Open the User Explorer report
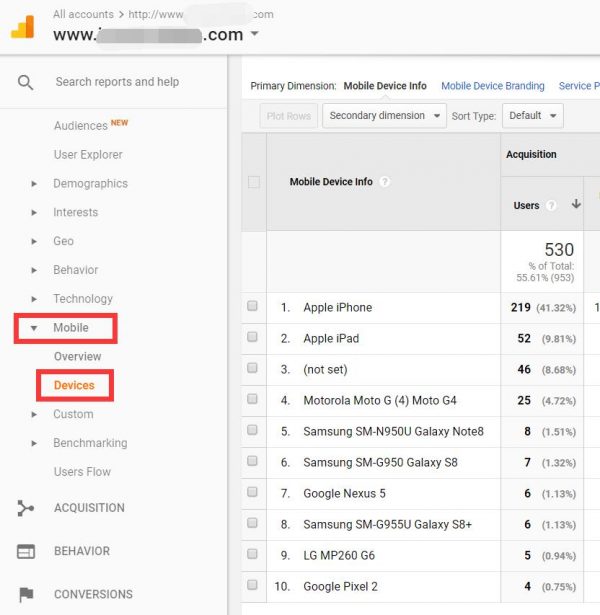This screenshot has width=600, height=615. coord(88,155)
